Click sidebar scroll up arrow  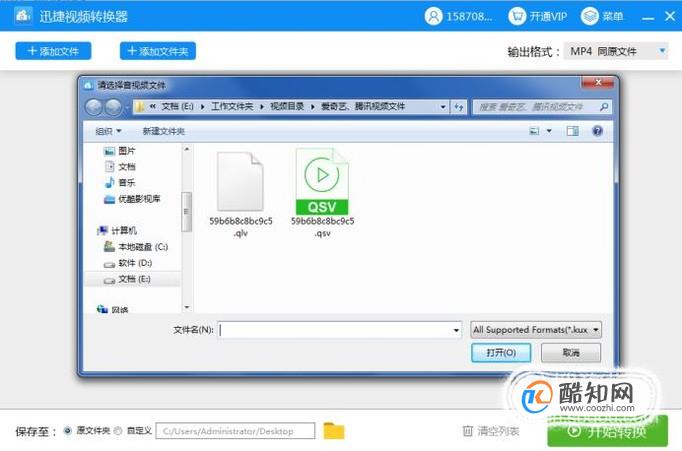187,149
